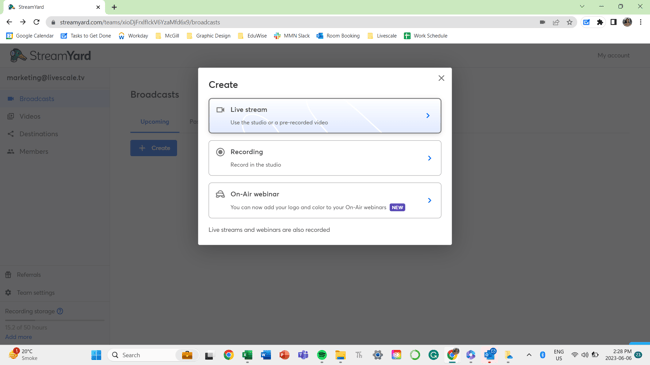Show hidden system tray icons
Viewport: 650px width, 365px height.
point(529,355)
